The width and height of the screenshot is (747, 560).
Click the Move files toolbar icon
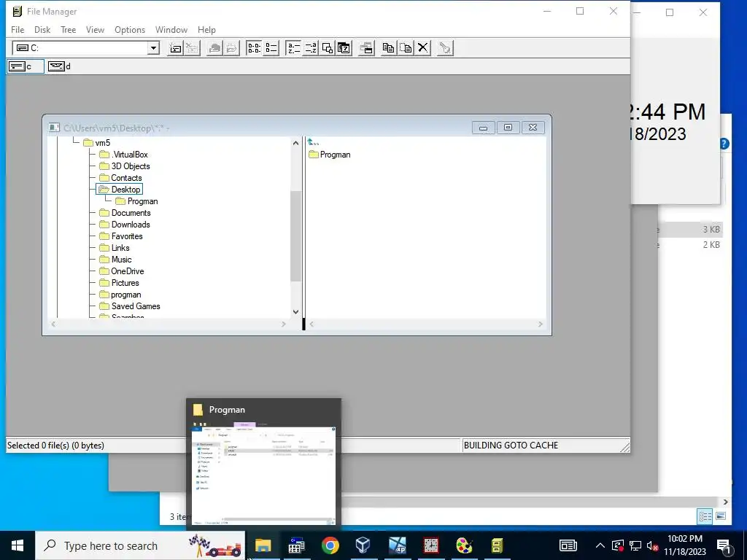(x=406, y=48)
